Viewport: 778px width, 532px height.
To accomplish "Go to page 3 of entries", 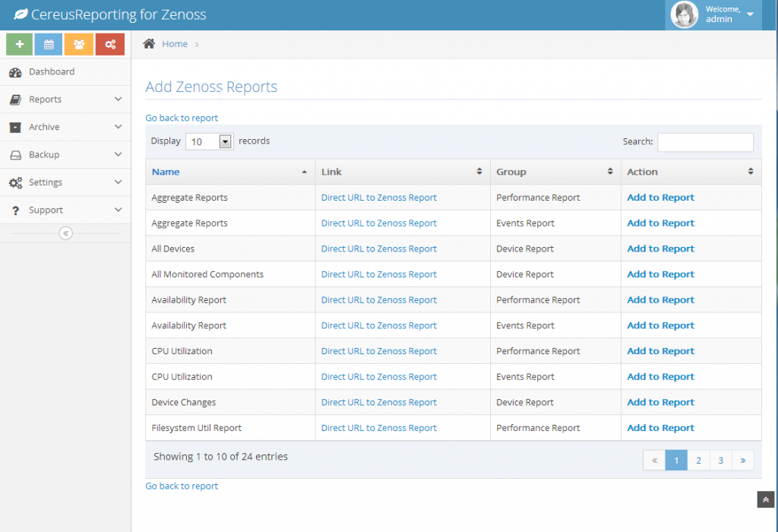I will coord(720,460).
